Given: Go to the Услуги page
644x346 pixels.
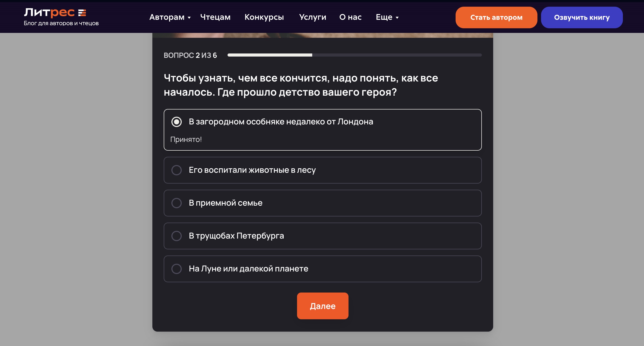Looking at the screenshot, I should click(x=313, y=17).
